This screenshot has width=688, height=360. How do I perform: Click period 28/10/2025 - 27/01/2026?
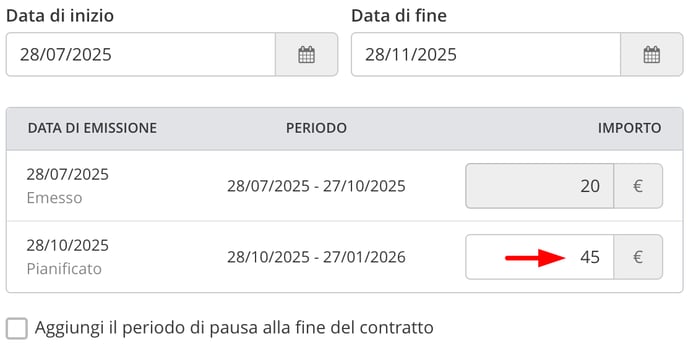tap(316, 257)
